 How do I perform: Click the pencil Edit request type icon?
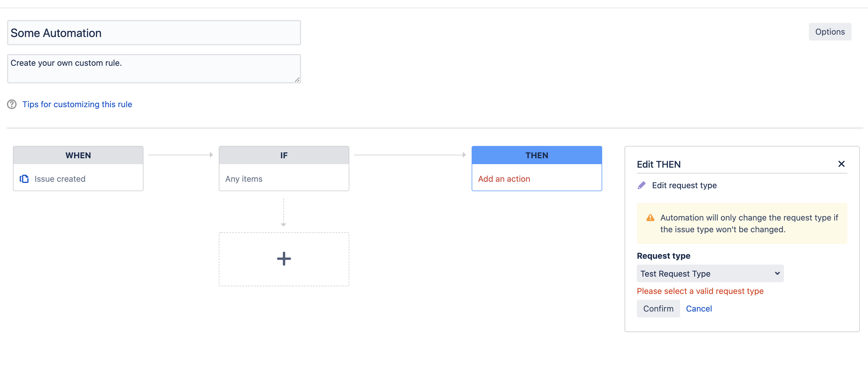click(642, 185)
